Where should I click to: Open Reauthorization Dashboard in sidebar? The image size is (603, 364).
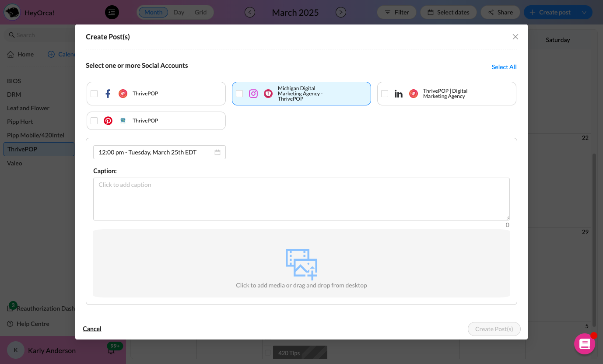tap(41, 308)
